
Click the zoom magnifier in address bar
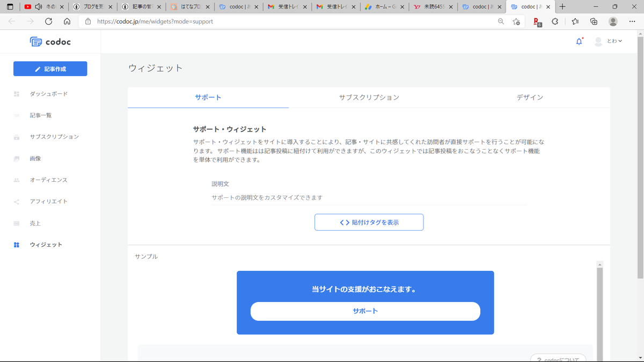click(x=501, y=21)
